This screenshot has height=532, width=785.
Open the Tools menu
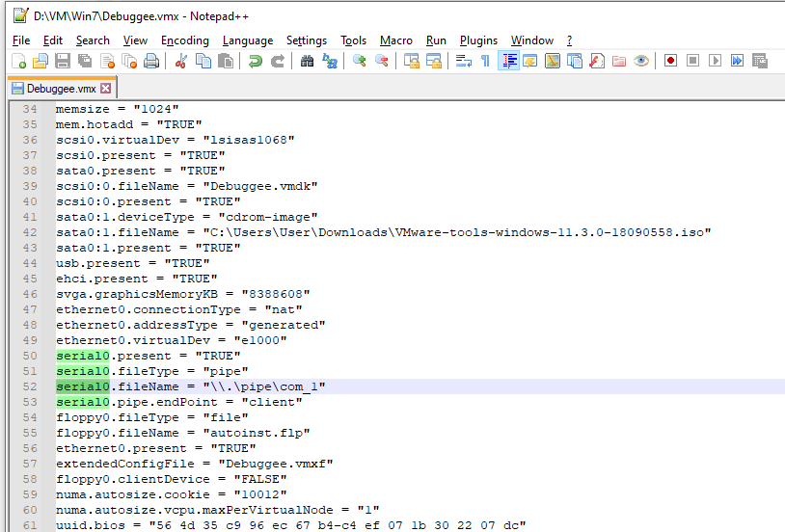point(354,40)
